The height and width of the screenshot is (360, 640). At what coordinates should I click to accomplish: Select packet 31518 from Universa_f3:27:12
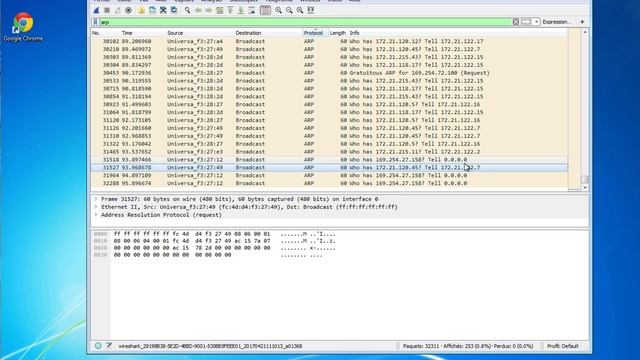pos(329,160)
